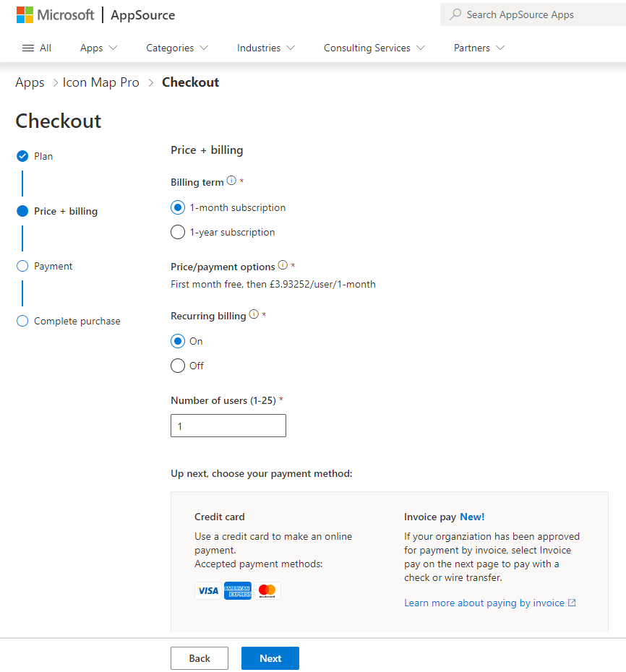Viewport: 626px width, 672px height.
Task: Click the Price/payment options info icon
Action: tap(283, 266)
